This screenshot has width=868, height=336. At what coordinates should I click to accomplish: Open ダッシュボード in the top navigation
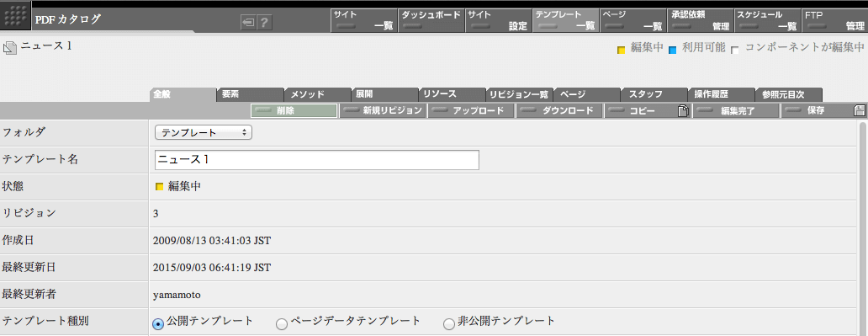[x=431, y=20]
